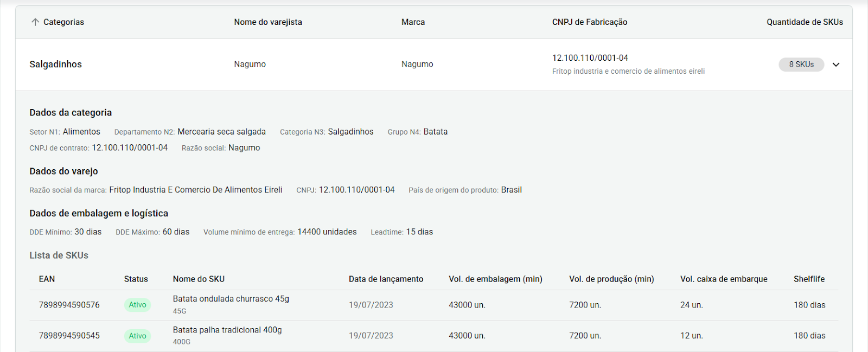
Task: Click the CNPJ de Fabricação column header
Action: pyautogui.click(x=590, y=22)
